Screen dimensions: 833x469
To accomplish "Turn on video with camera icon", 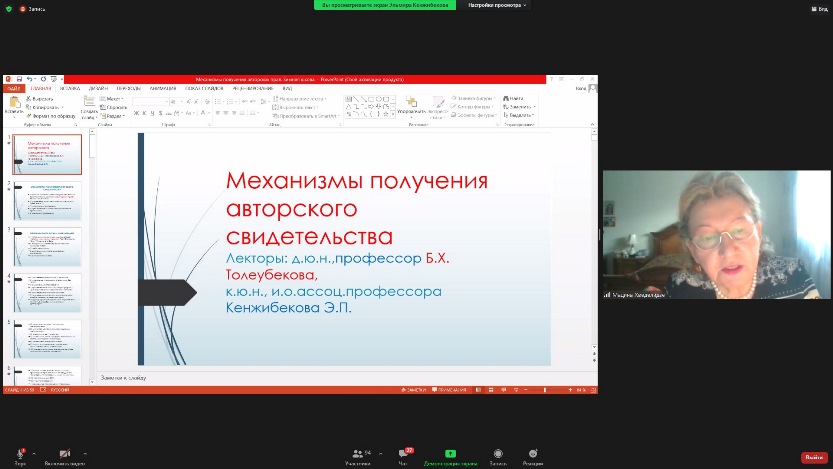I will pyautogui.click(x=65, y=454).
